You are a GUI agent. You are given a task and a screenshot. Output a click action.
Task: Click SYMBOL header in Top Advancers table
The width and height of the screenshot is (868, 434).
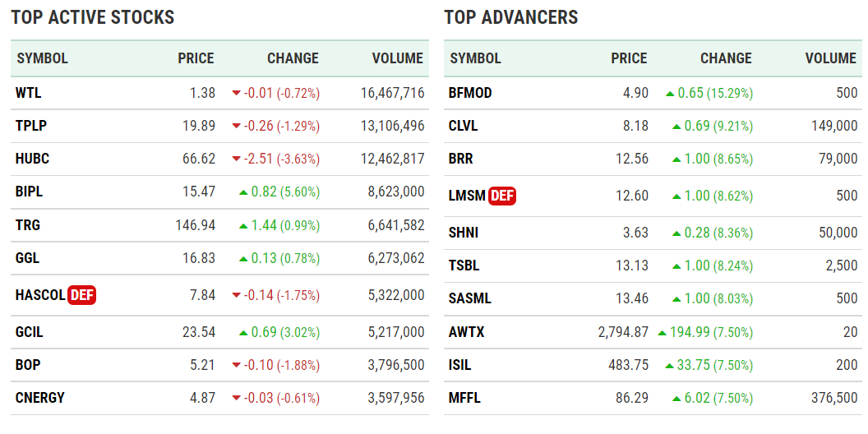pos(475,58)
